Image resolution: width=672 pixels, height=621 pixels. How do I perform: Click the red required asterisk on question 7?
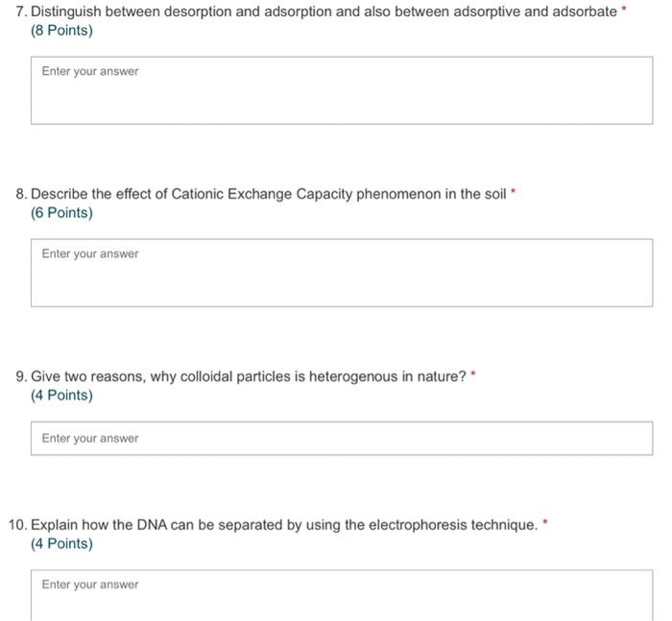pos(624,8)
